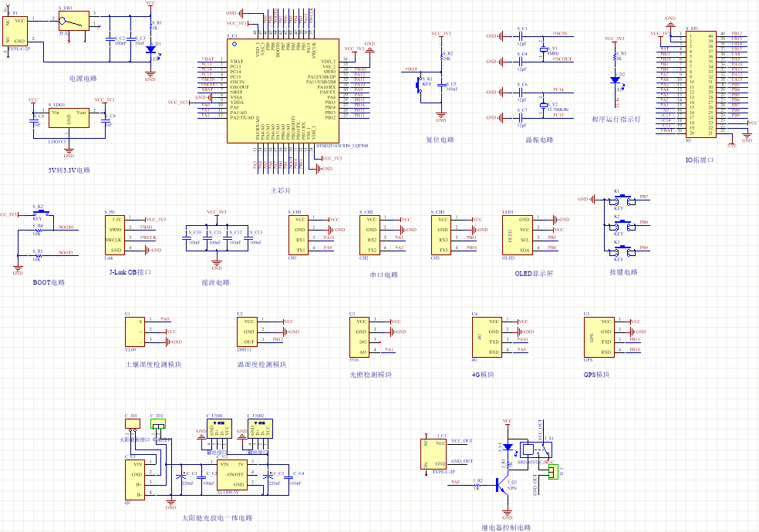
Task: Select the C_C1 220uF capacitor
Action: tap(181, 476)
